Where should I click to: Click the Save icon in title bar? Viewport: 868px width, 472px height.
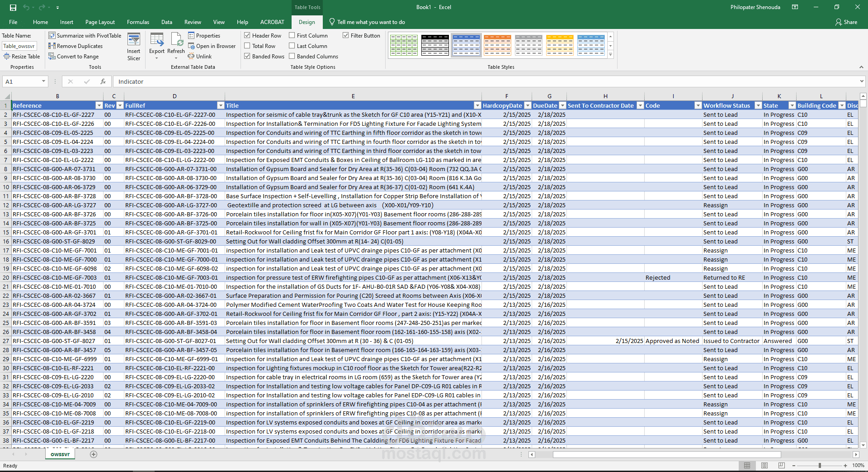[13, 7]
